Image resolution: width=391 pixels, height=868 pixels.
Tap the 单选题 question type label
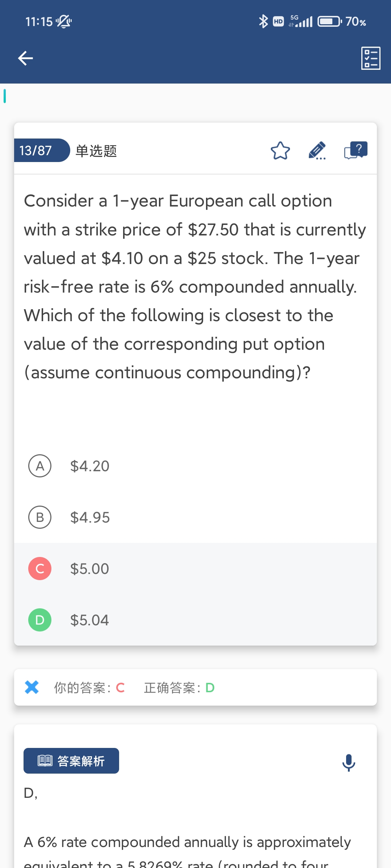(x=96, y=151)
